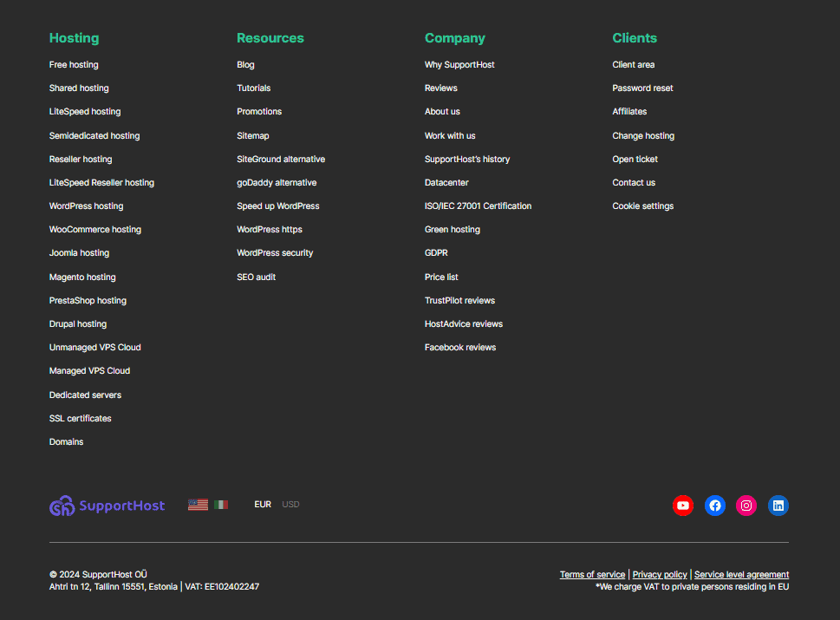Screen dimensions: 840x620
Task: Visit the SupportHost Facebook page
Action: [714, 506]
